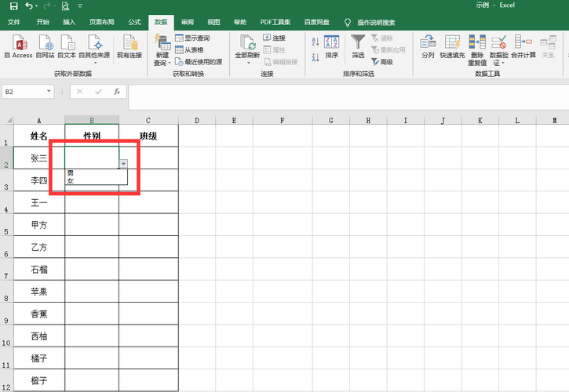Open the 自其他来源 dropdown
This screenshot has height=392, width=569.
point(94,49)
